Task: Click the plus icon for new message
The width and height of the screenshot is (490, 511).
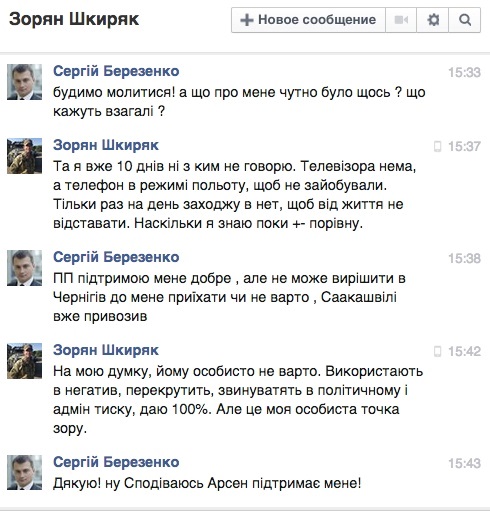Action: [247, 20]
